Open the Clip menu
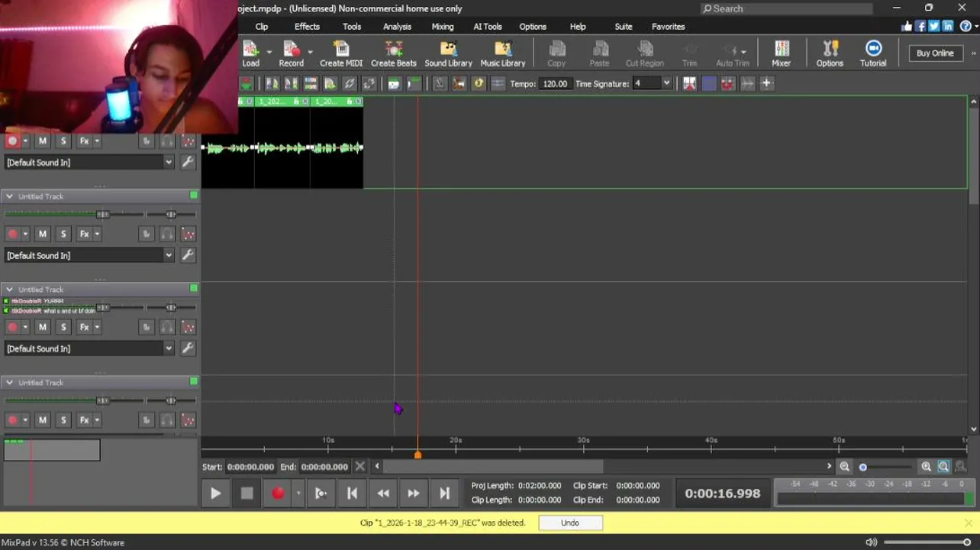 [262, 26]
